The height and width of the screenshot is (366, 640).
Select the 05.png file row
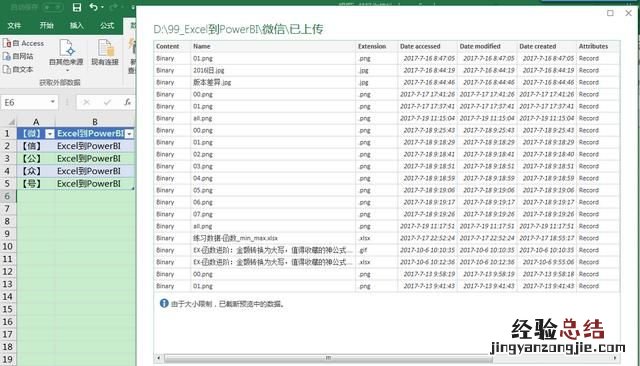pyautogui.click(x=387, y=191)
